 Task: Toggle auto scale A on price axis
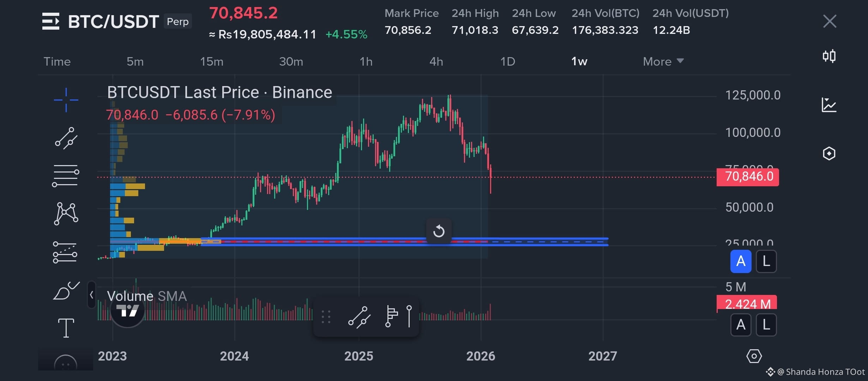[x=741, y=261]
